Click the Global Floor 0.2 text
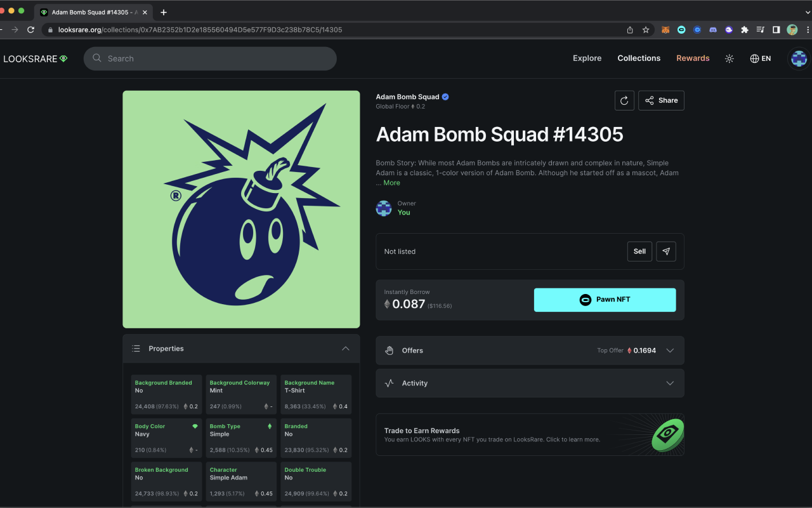The image size is (812, 508). pyautogui.click(x=400, y=107)
